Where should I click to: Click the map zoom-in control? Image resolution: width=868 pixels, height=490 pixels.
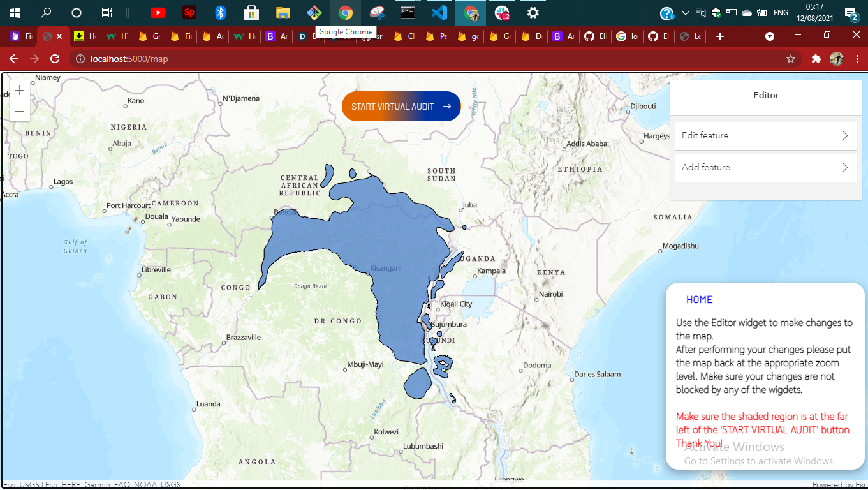(19, 90)
